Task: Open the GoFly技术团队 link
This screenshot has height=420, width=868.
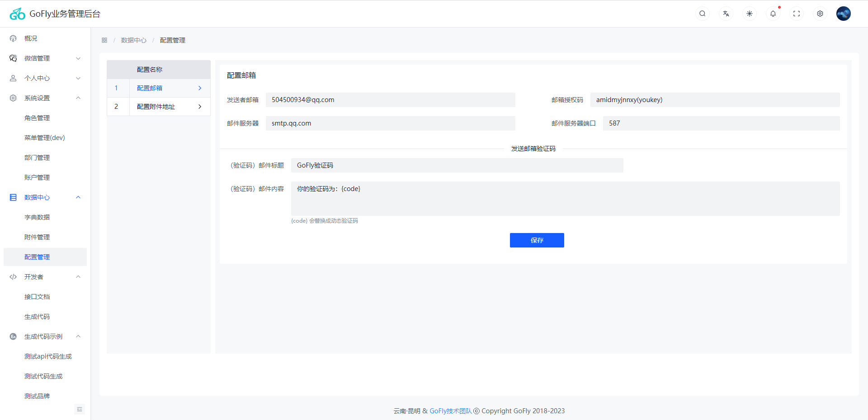Action: (x=450, y=411)
